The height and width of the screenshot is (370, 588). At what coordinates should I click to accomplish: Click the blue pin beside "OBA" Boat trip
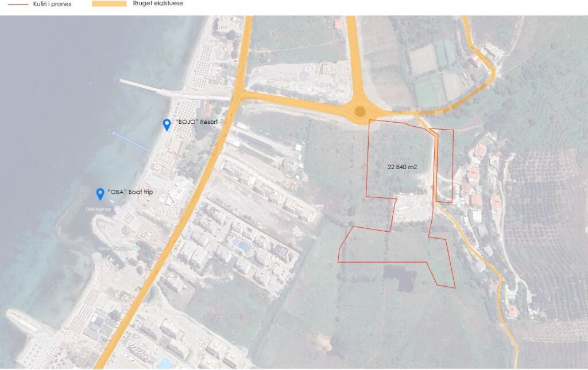click(100, 193)
